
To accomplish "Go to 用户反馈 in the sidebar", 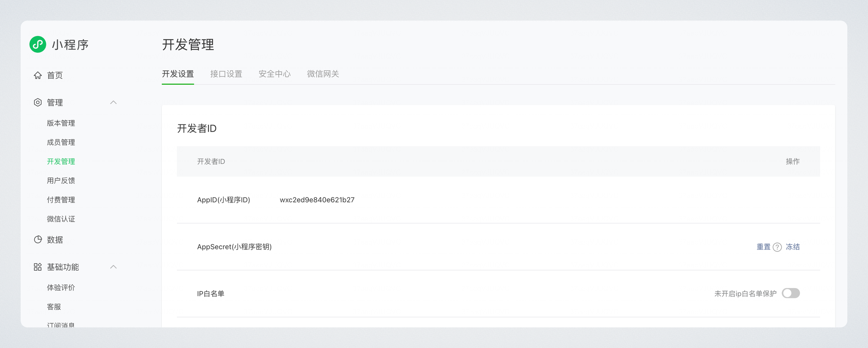I will (x=61, y=181).
